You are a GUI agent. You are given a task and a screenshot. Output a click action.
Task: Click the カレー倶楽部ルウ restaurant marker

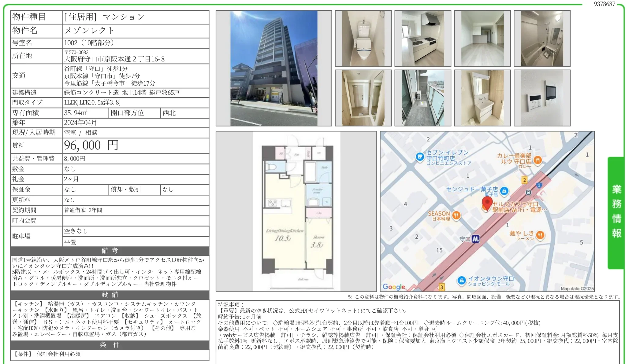pyautogui.click(x=538, y=160)
